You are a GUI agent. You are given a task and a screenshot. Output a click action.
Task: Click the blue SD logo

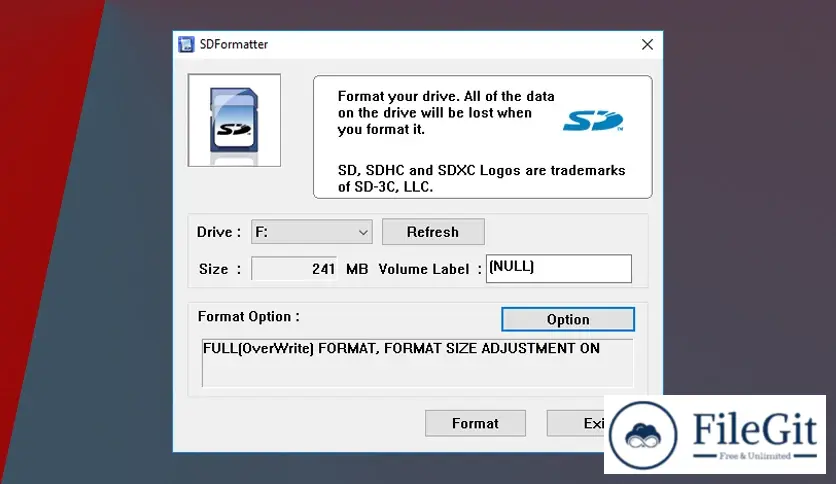click(593, 121)
